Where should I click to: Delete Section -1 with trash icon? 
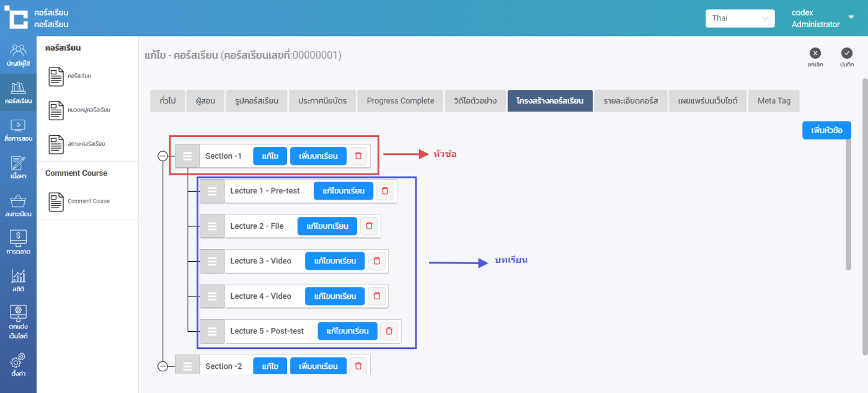[x=358, y=156]
